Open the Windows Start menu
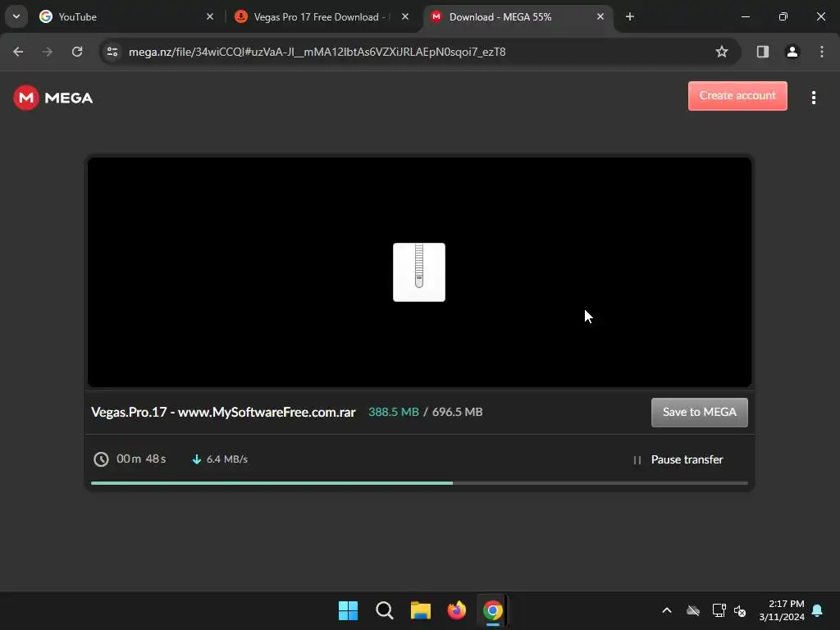Screen dimensions: 840x630 click(x=348, y=610)
